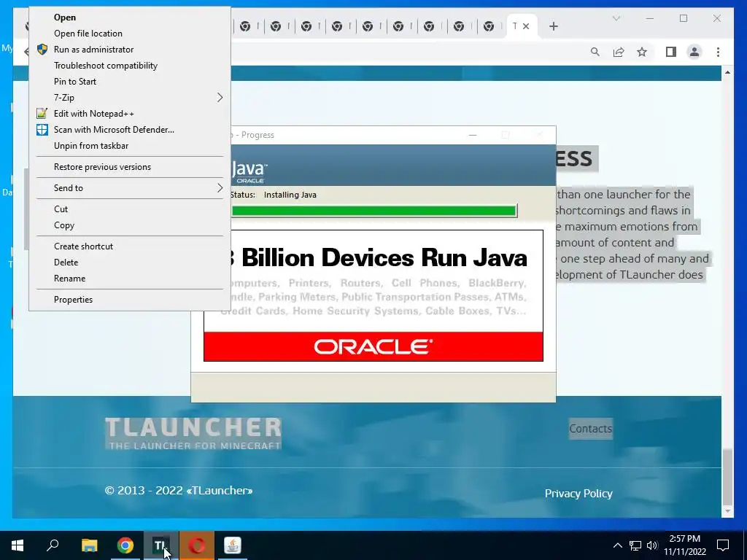Open volume control tray icon
The image size is (747, 560).
click(x=652, y=545)
